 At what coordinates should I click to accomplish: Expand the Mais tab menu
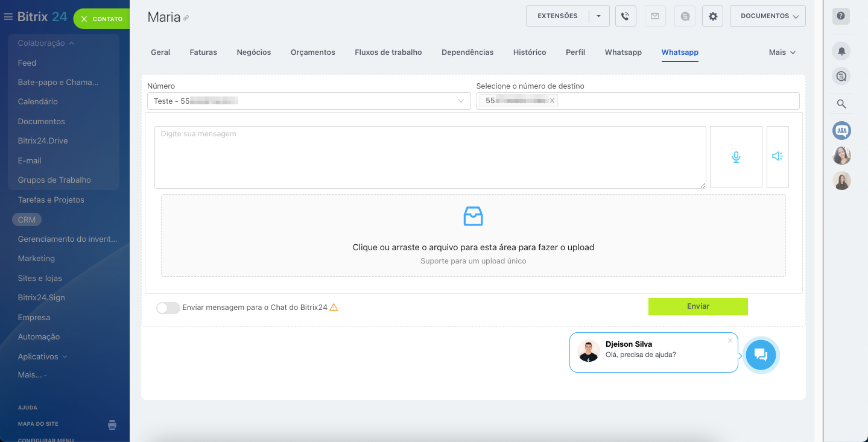[782, 52]
